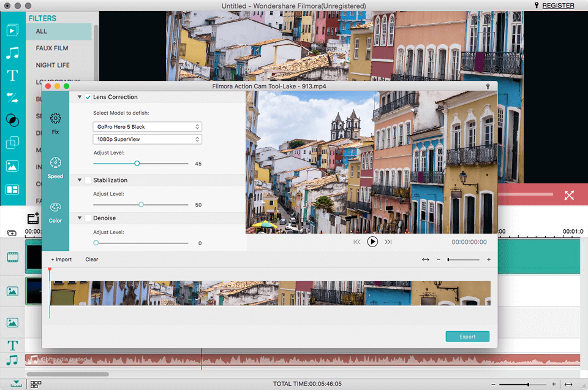Select the FAUX FILM filter category
Viewport: 588px width, 390px height.
(x=52, y=48)
